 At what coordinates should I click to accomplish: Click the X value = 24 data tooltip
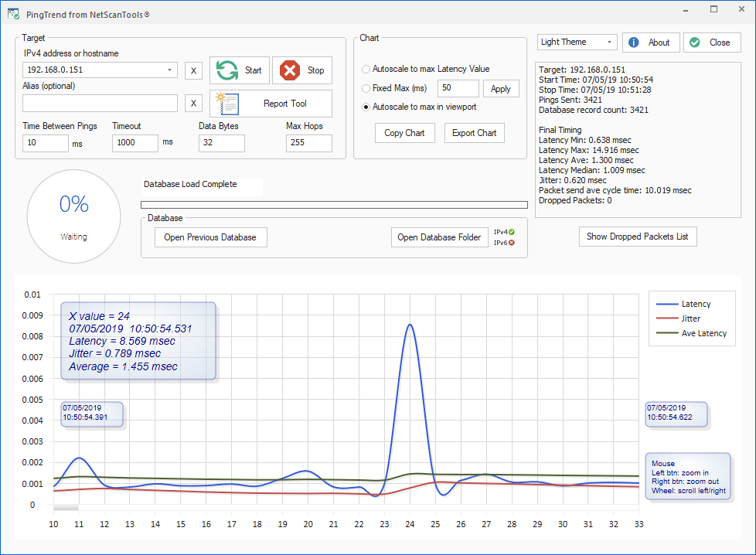click(138, 342)
